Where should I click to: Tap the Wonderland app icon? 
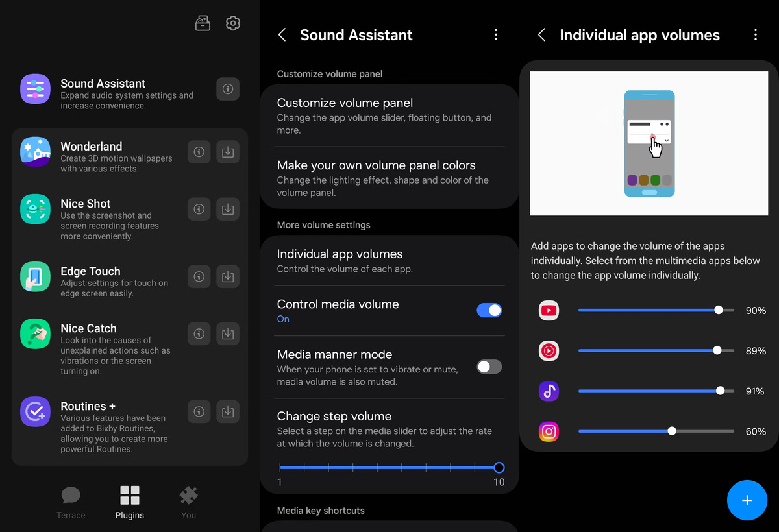pyautogui.click(x=35, y=152)
